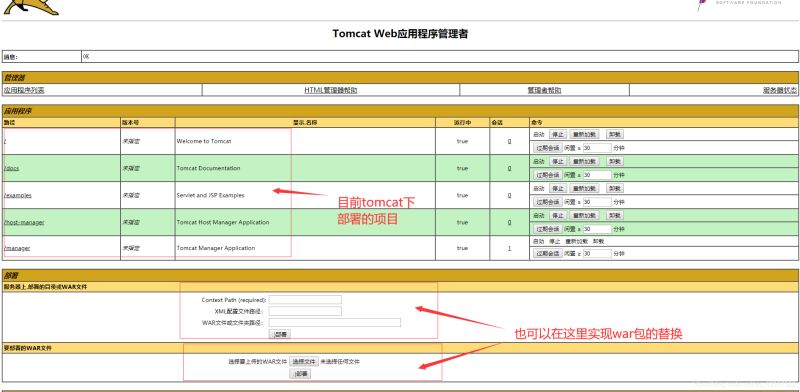800x392 pixels.
Task: Open the /docs application path link
Action: pyautogui.click(x=11, y=168)
